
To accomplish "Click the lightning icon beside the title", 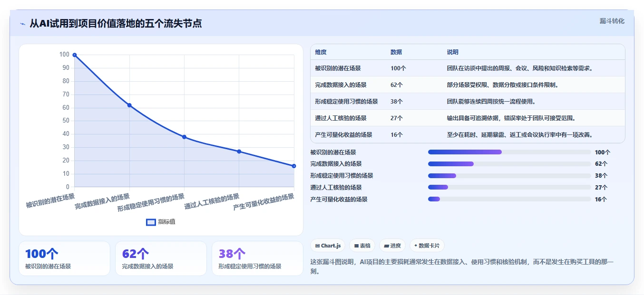I will coord(22,24).
